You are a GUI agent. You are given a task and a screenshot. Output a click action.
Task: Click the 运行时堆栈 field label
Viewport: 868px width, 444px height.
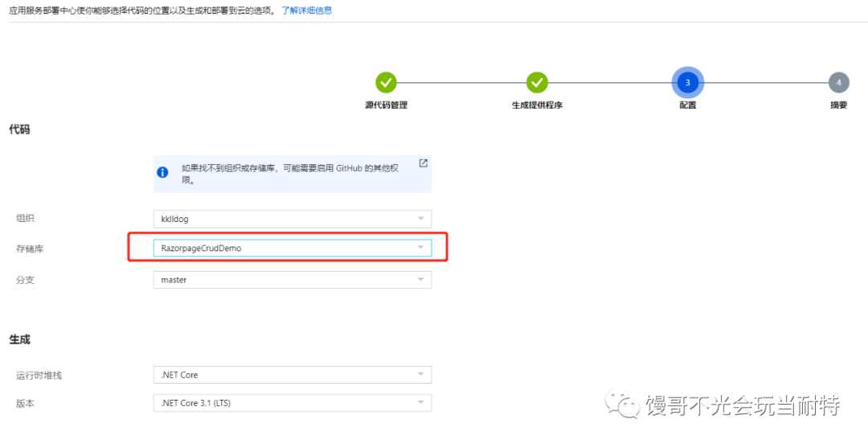pos(39,376)
